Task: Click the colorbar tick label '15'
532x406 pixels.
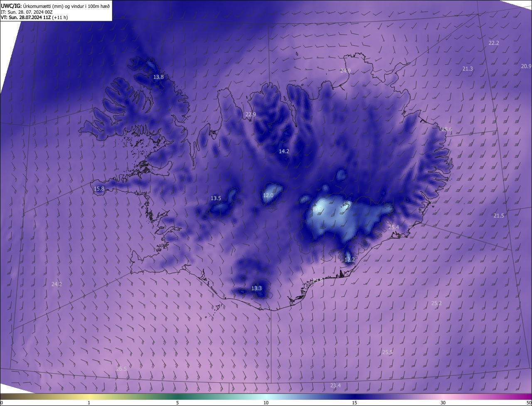Action: click(355, 403)
